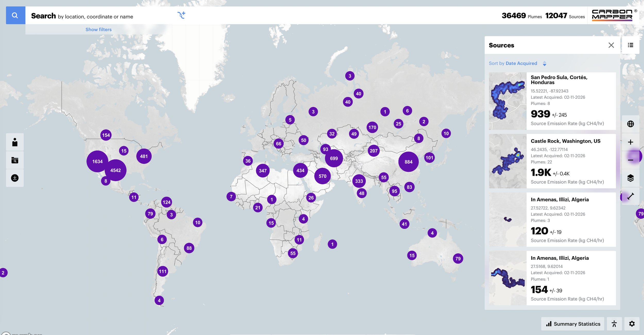Open the map layers icon
This screenshot has width=644, height=335.
coord(630,178)
